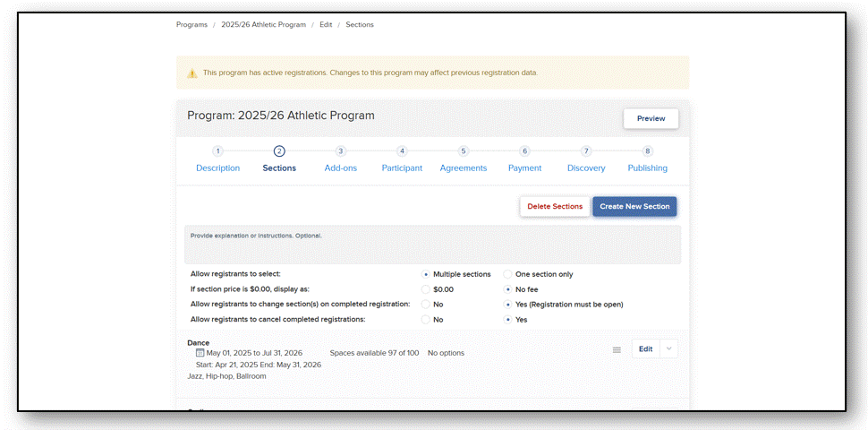
Task: Select Yes for cancel completed registrations
Action: point(507,320)
